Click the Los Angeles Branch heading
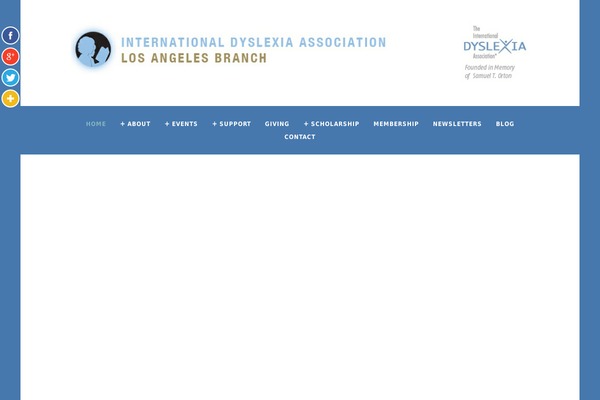 coord(194,58)
